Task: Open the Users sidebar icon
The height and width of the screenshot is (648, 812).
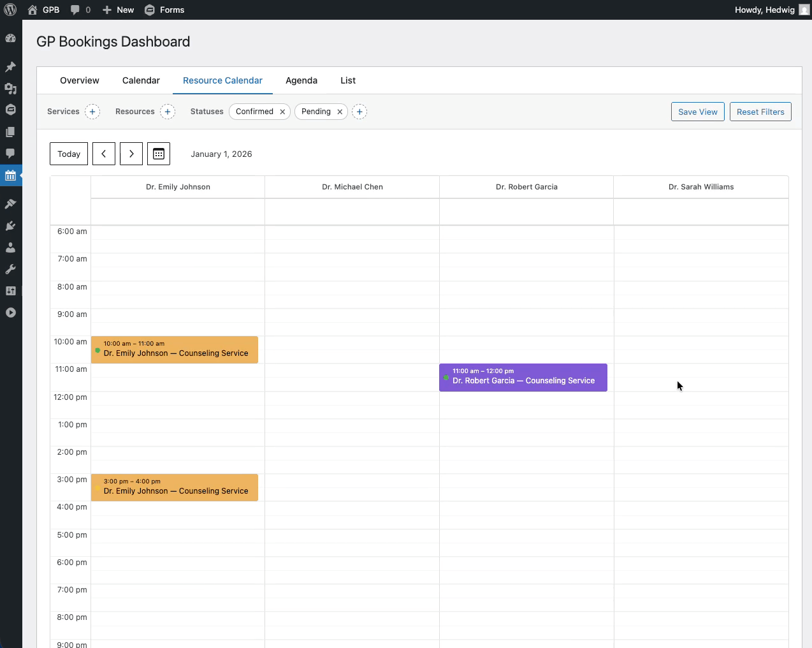Action: pos(10,247)
